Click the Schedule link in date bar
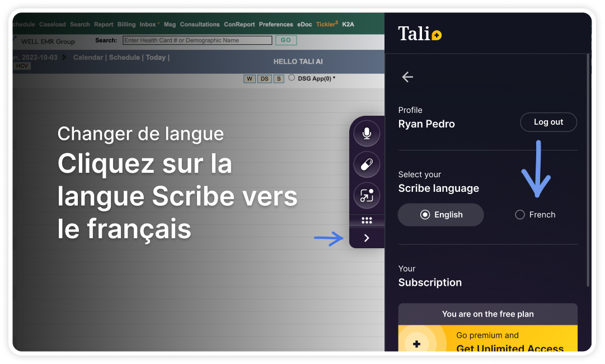 (124, 58)
